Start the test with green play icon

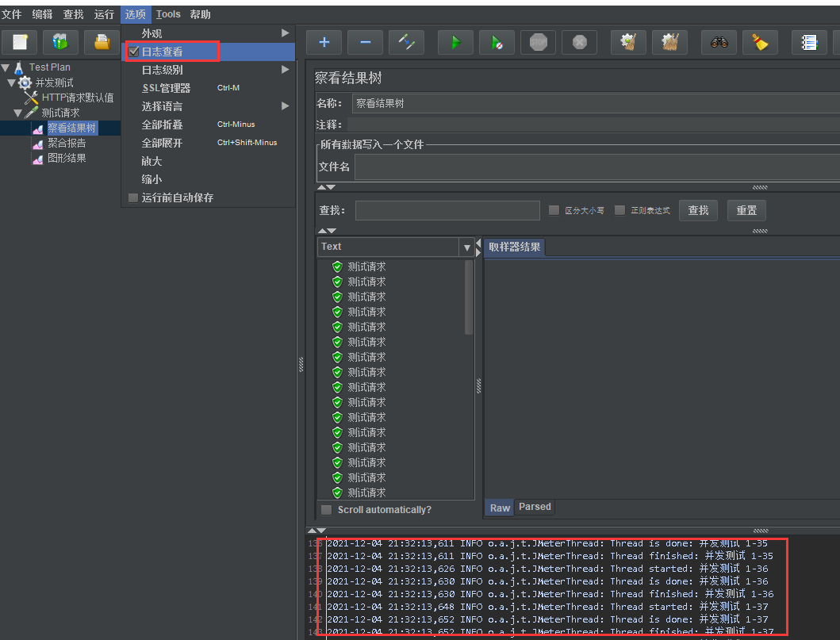[x=455, y=42]
